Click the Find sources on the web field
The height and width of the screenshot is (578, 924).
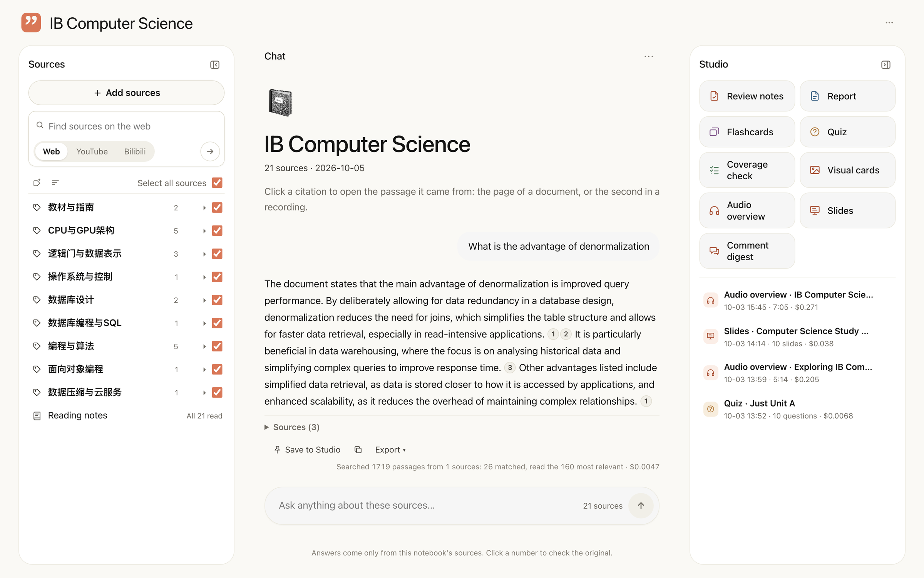(x=127, y=126)
